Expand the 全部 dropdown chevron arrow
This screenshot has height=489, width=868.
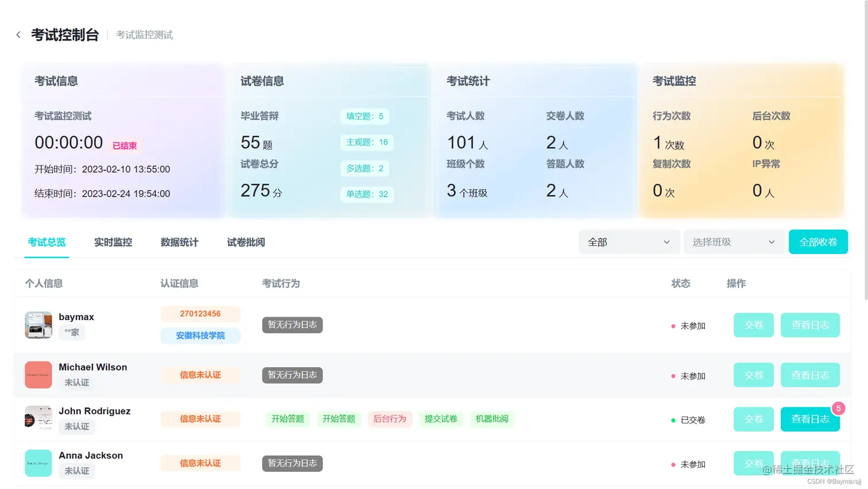pyautogui.click(x=666, y=242)
